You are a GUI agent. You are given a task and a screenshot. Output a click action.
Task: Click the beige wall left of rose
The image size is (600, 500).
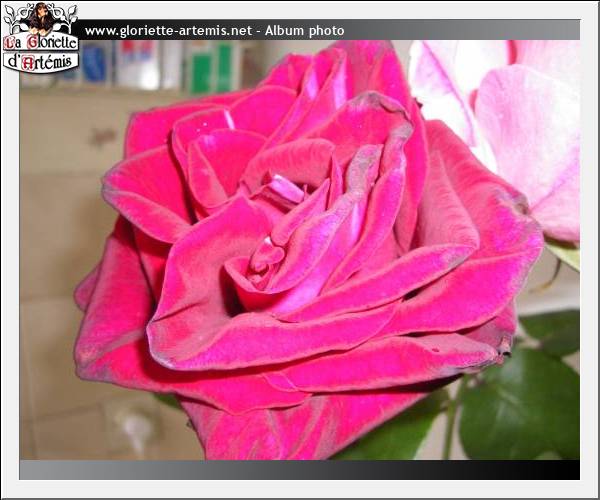click(x=50, y=200)
